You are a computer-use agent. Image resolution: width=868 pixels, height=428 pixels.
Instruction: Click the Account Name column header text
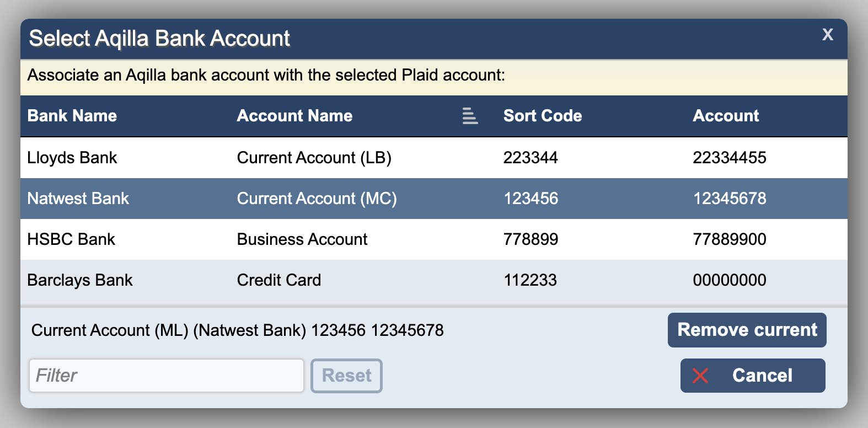tap(294, 116)
